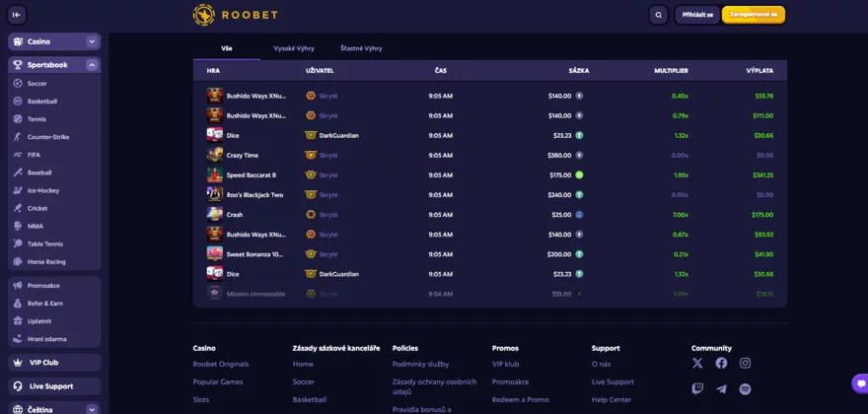This screenshot has height=414, width=868.
Task: Open Counter-Strike in the sportsbook menu
Action: (x=48, y=137)
